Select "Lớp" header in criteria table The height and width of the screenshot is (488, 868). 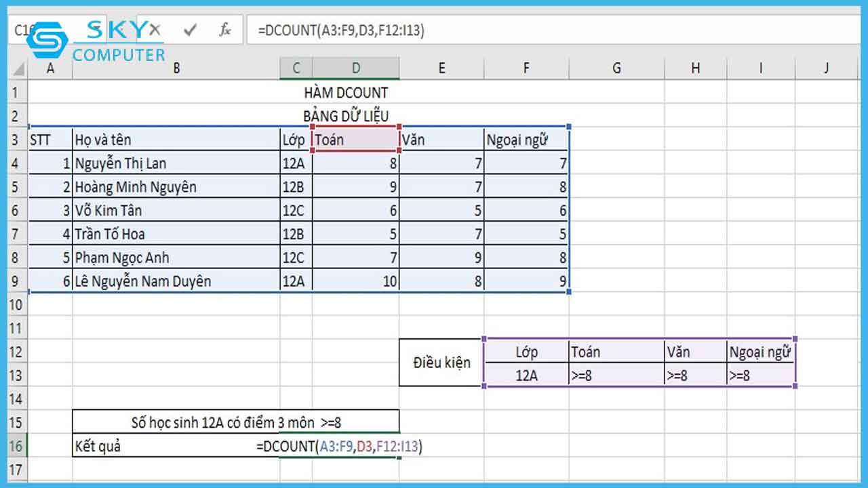526,352
